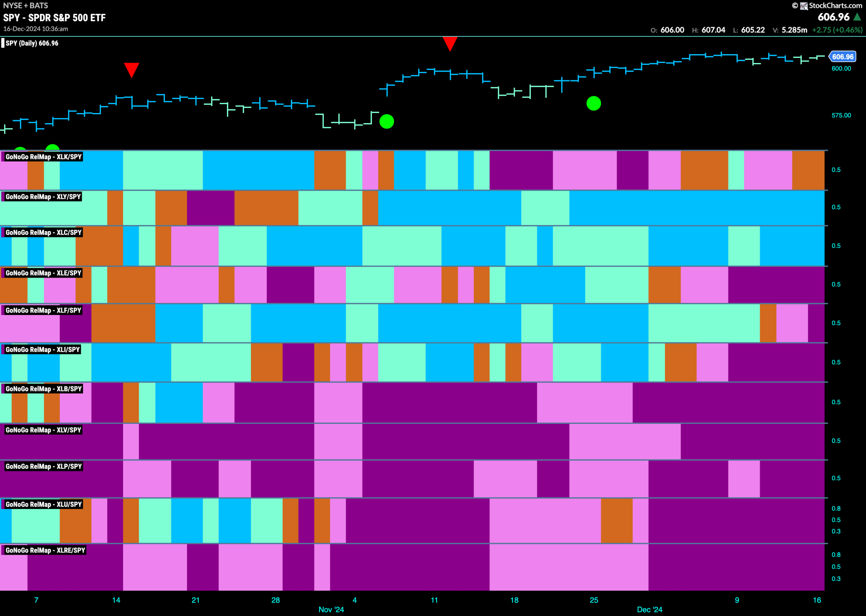Viewport: 866px width, 616px height.
Task: Click the blue 606.96 price tag on axis
Action: 842,56
